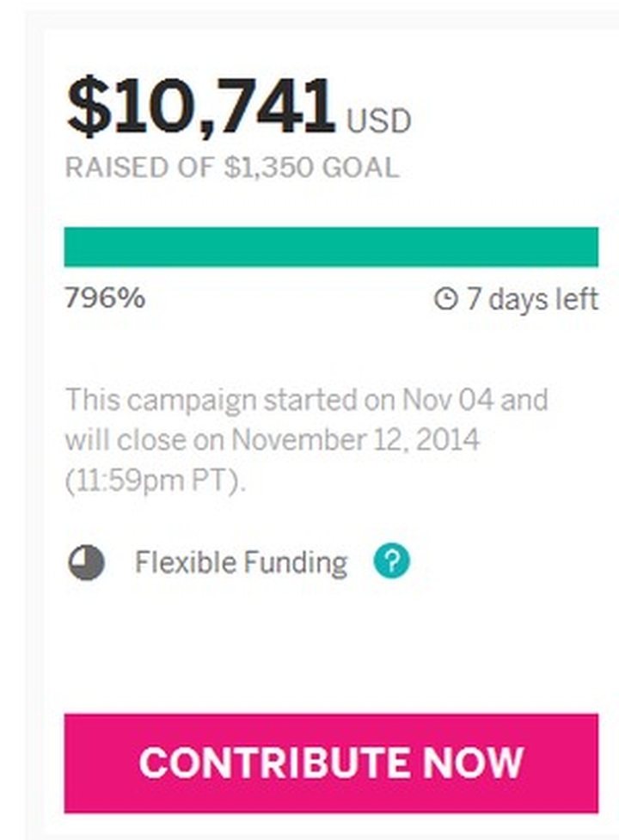619x840 pixels.
Task: Open the Flexible Funding help question mark
Action: (x=392, y=562)
